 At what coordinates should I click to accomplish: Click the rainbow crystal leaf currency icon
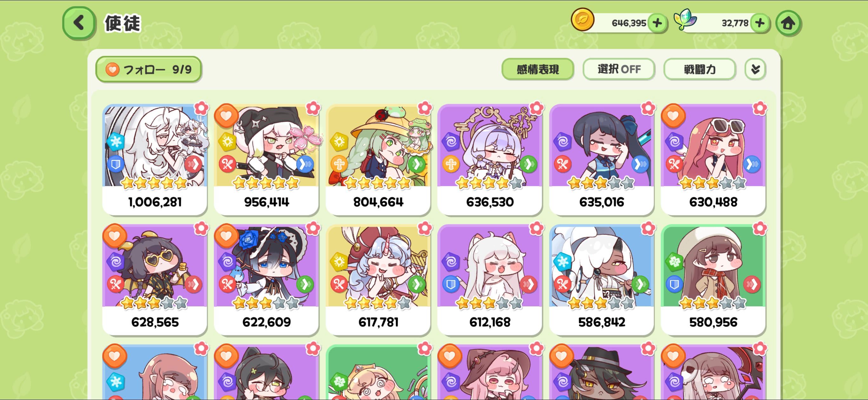pos(685,20)
